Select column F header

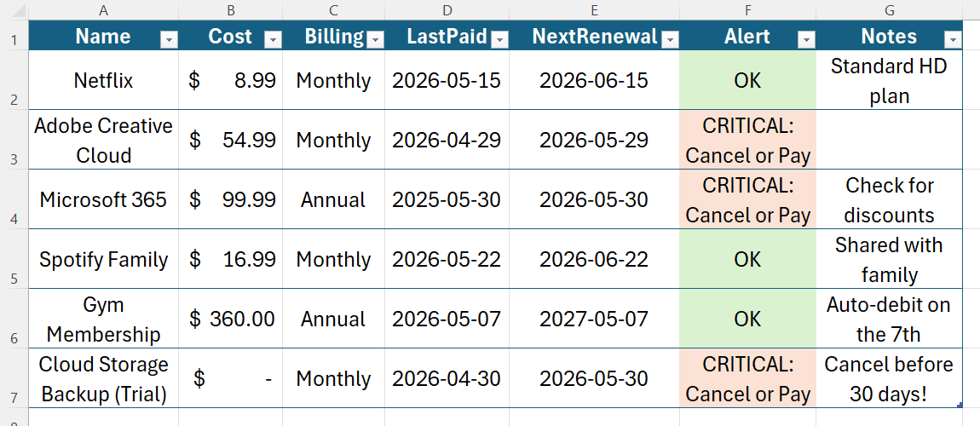point(747,10)
